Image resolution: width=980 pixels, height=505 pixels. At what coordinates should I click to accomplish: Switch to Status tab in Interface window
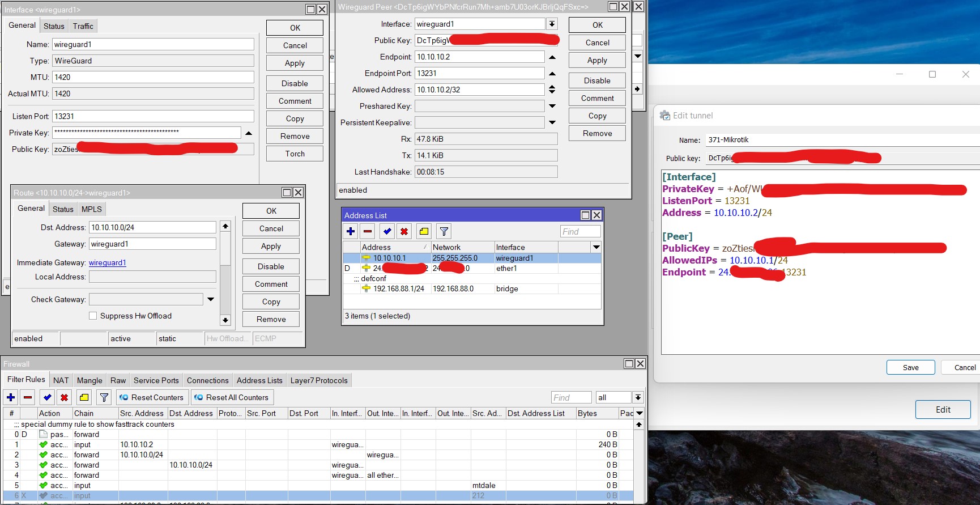[x=54, y=26]
